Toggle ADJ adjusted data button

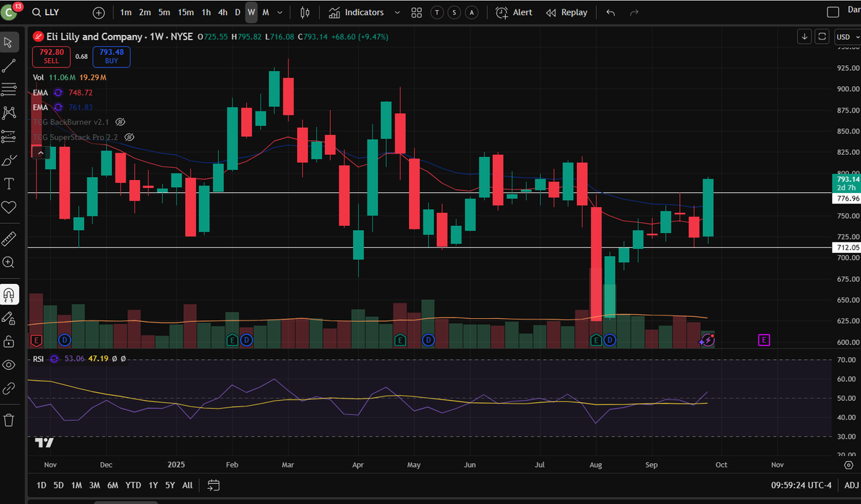(852, 485)
